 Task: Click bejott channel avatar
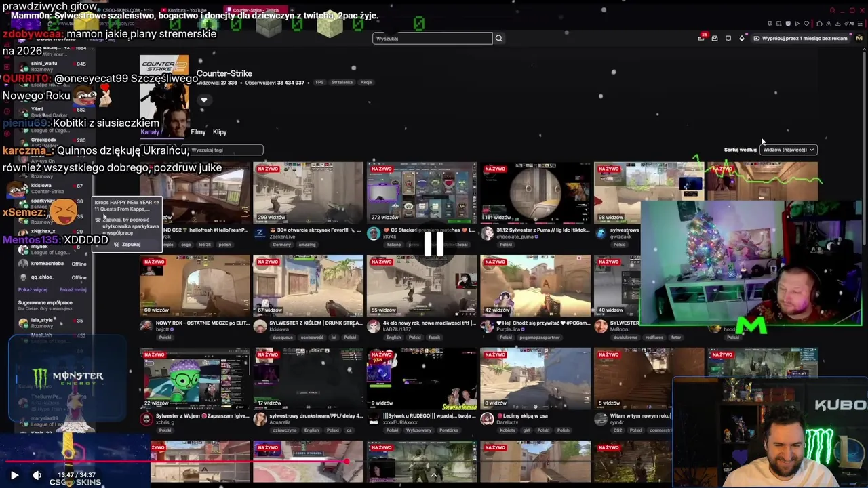146,326
